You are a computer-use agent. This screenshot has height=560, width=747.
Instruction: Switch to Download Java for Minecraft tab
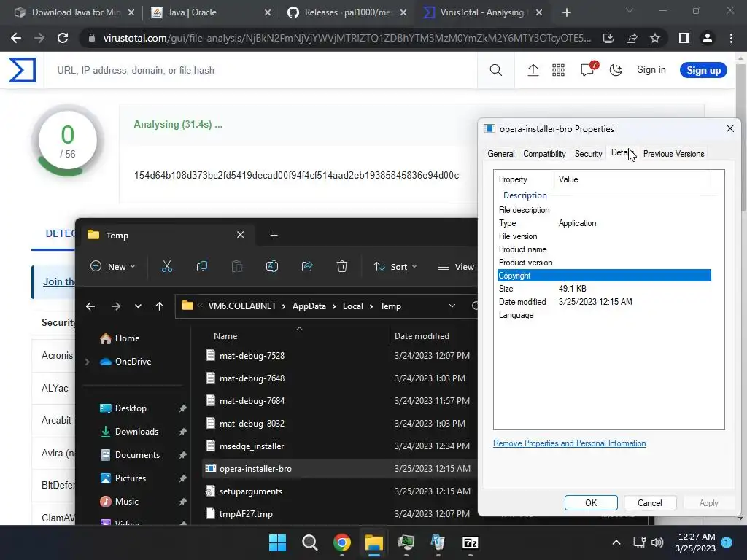75,12
